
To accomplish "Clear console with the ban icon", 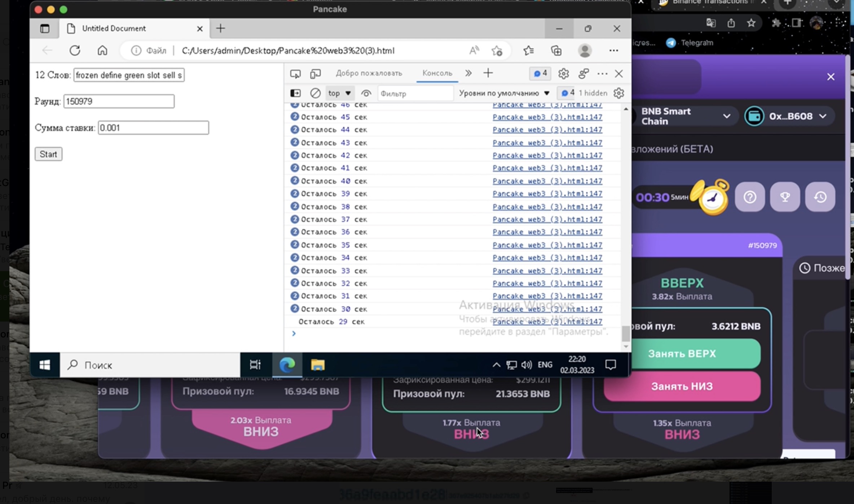I will (x=315, y=93).
